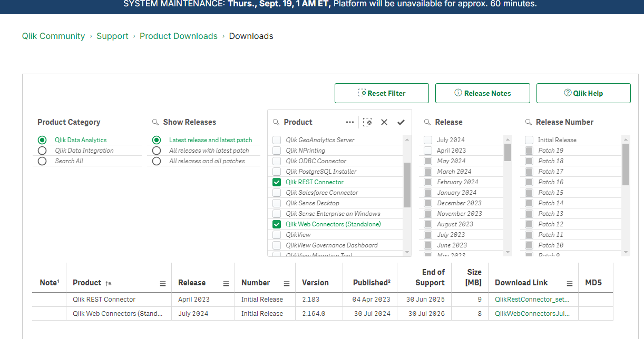Screen dimensions: 644x339
Task: Choose Latest release and latest patch
Action: click(x=157, y=140)
